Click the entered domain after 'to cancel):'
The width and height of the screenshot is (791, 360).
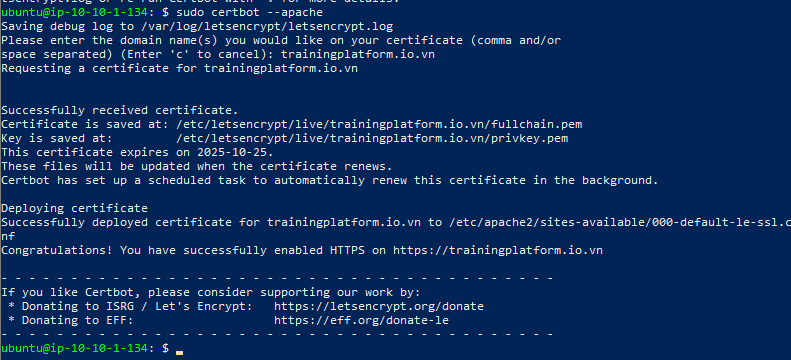pos(358,54)
